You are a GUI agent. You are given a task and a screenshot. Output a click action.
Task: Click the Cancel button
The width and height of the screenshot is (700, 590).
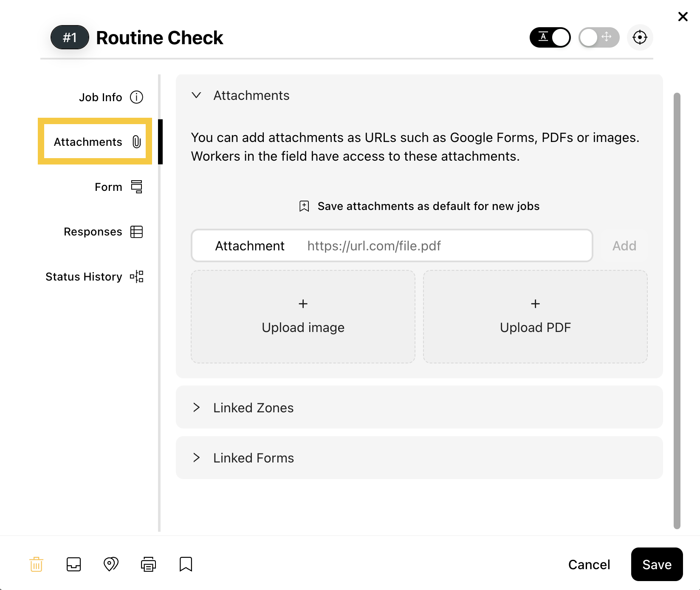point(589,564)
